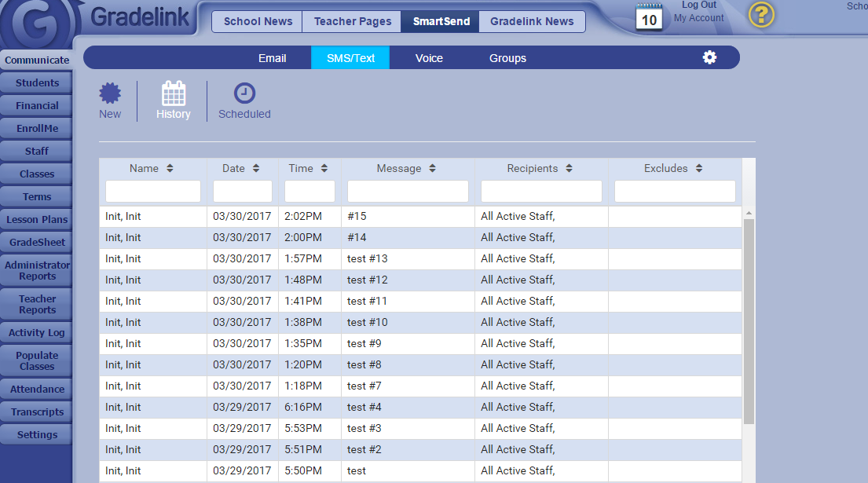Click the table vertical scrollbar thumb
The height and width of the screenshot is (483, 868).
(749, 321)
